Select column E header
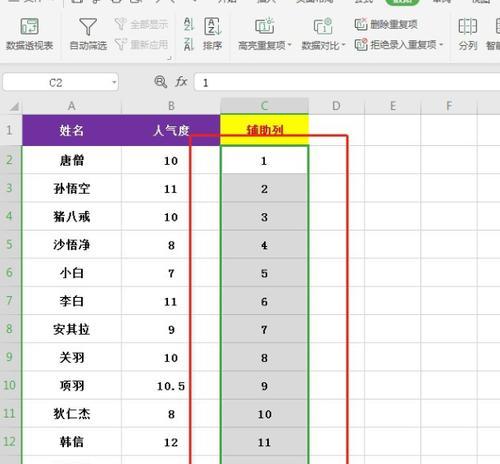 click(393, 106)
